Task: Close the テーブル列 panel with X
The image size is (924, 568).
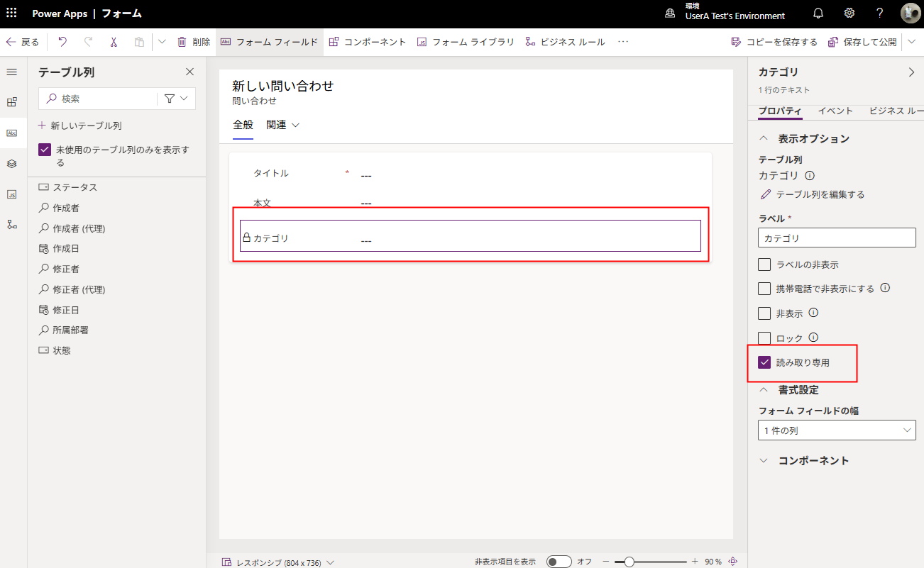Action: [189, 72]
